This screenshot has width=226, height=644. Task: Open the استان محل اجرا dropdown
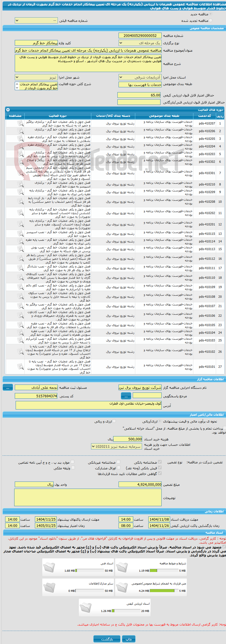click(140, 77)
